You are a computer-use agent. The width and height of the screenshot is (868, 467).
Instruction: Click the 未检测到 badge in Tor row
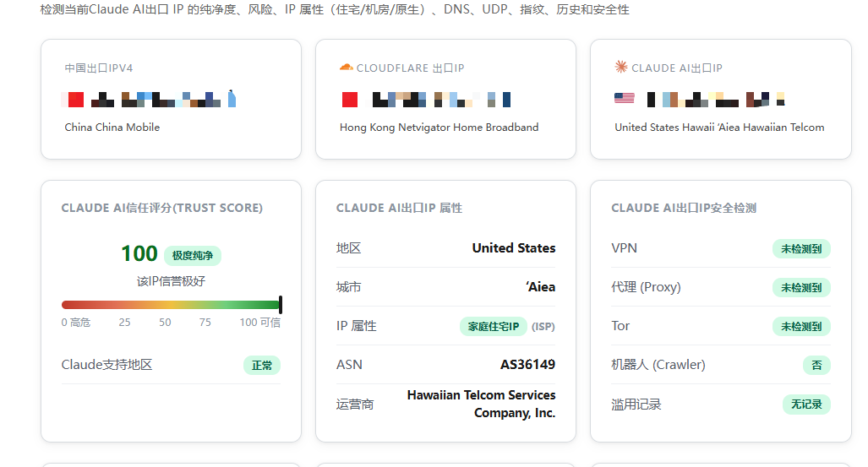point(801,327)
